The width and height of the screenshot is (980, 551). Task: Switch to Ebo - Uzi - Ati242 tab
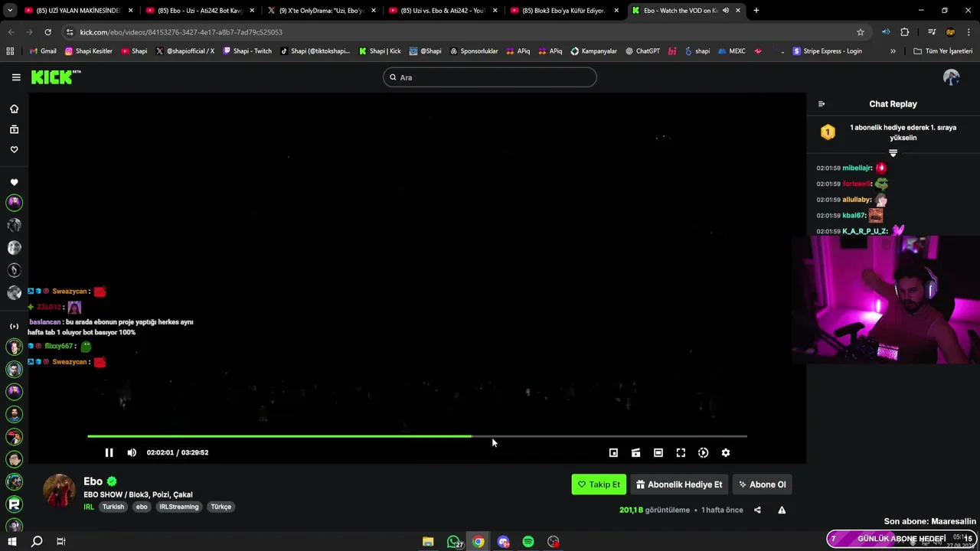click(x=201, y=11)
